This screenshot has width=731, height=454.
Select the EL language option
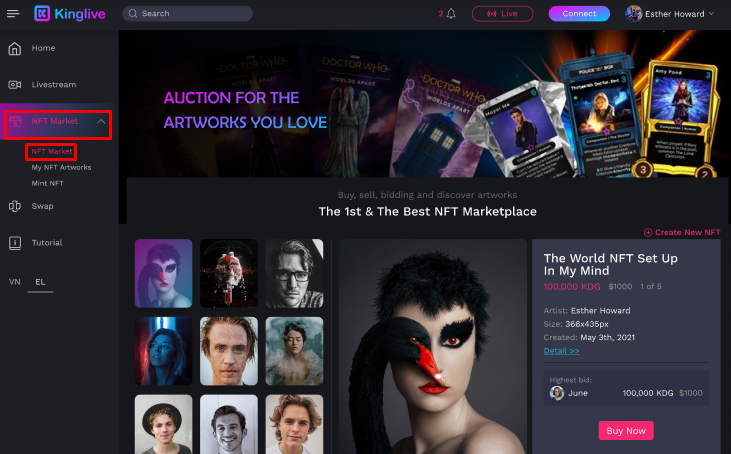[40, 282]
